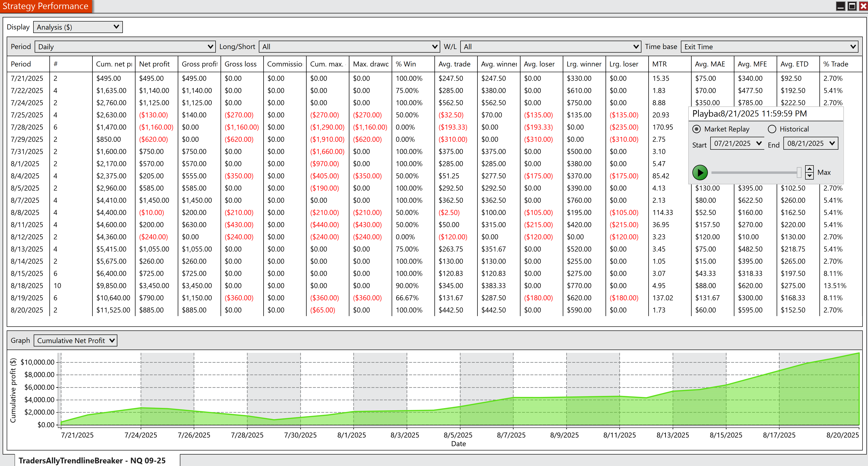Open the Long/Short filter dropdown
This screenshot has height=466, width=868.
tap(349, 47)
